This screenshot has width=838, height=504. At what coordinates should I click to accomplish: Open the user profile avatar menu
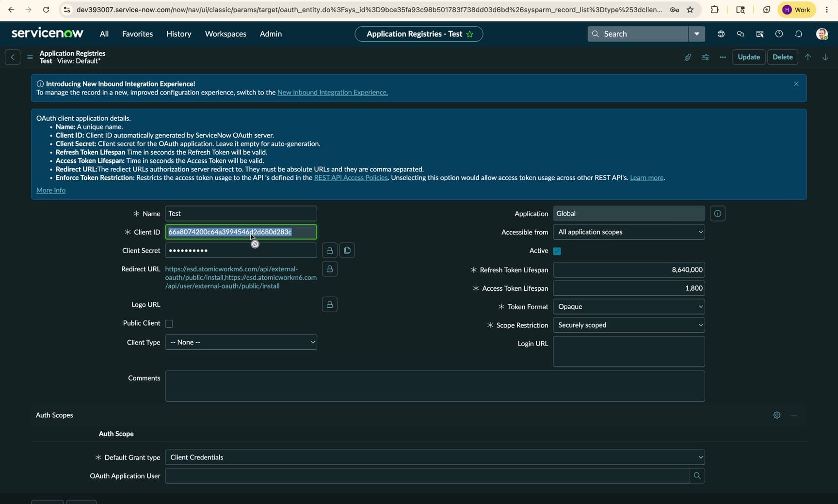(x=822, y=34)
